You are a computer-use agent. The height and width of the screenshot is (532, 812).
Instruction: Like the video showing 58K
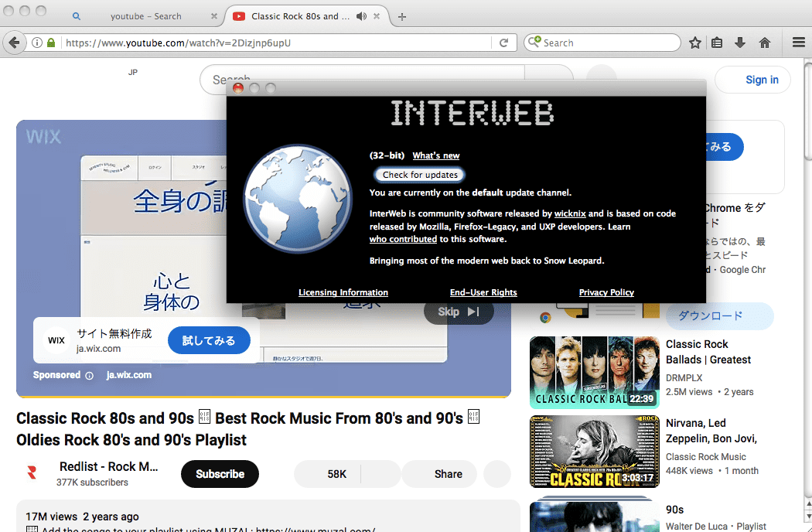[x=327, y=474]
